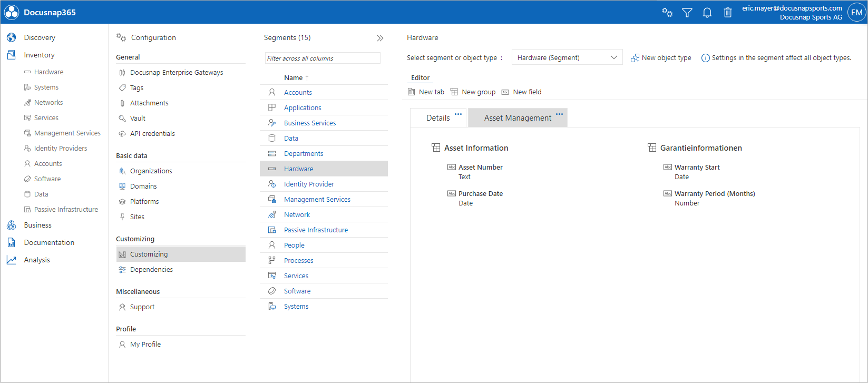Image resolution: width=868 pixels, height=383 pixels.
Task: Select Management Services under Inventory sidebar
Action: coord(67,133)
